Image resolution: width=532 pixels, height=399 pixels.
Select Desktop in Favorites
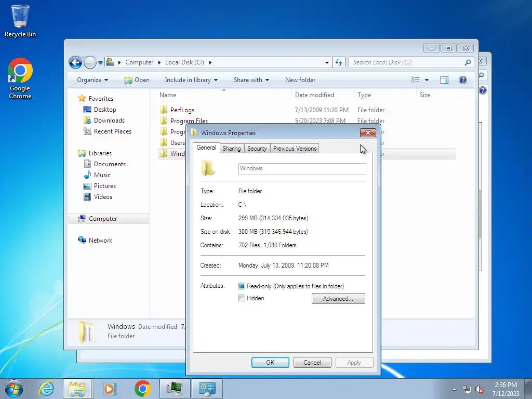[x=105, y=110]
